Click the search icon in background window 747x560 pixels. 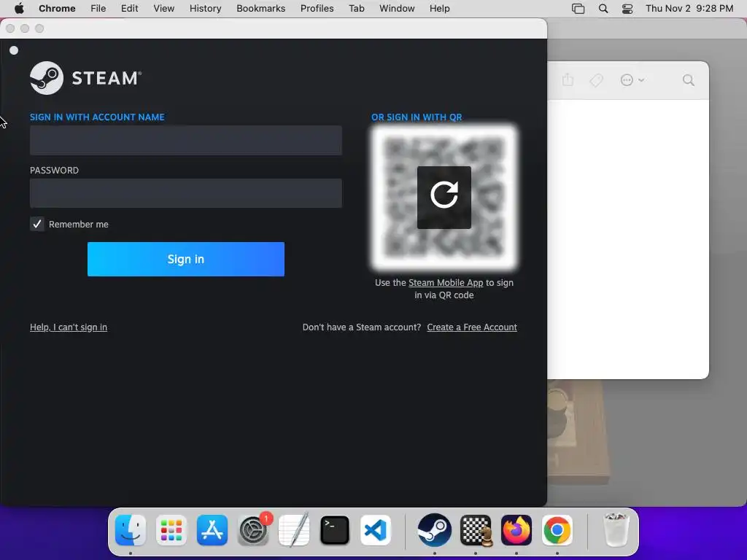689,80
